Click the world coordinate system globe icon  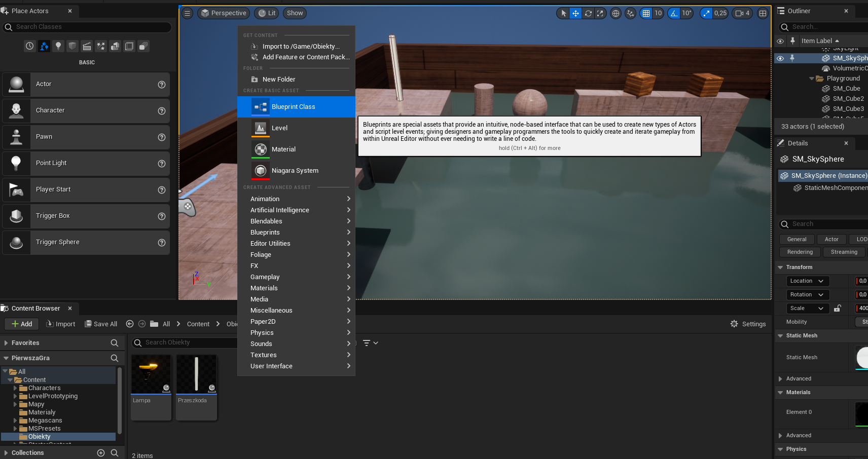tap(616, 14)
